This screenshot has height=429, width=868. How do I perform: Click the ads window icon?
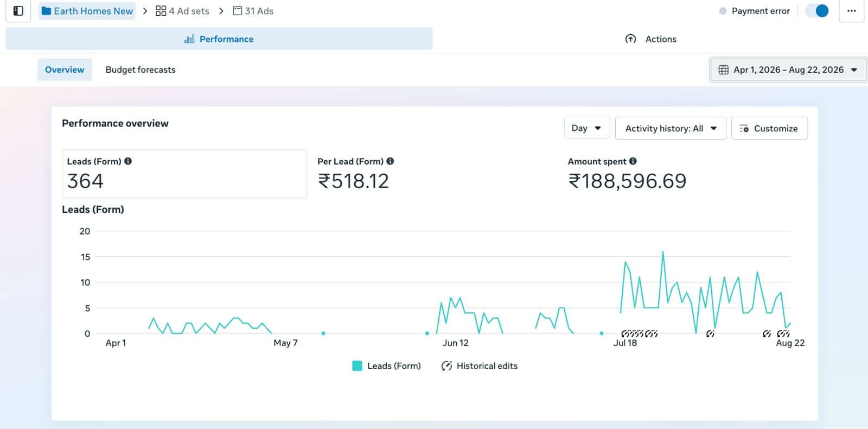click(238, 11)
